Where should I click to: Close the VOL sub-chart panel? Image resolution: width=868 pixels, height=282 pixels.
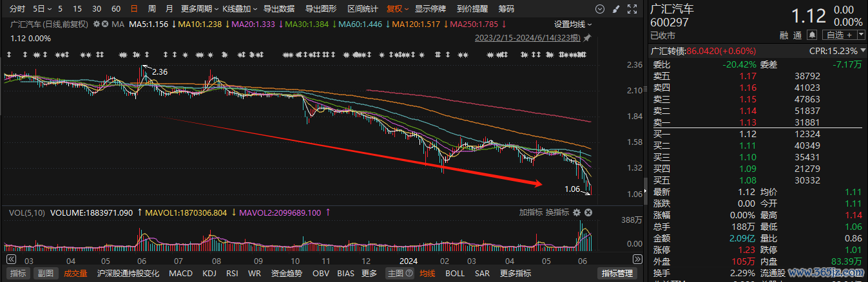click(x=588, y=212)
